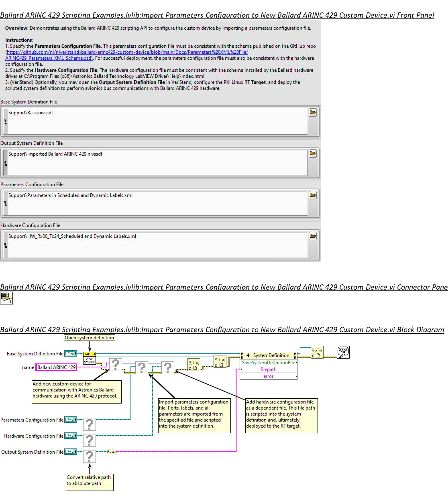This screenshot has width=448, height=501.
Task: Select the Base System Definition File path terminal
Action: [x=71, y=353]
